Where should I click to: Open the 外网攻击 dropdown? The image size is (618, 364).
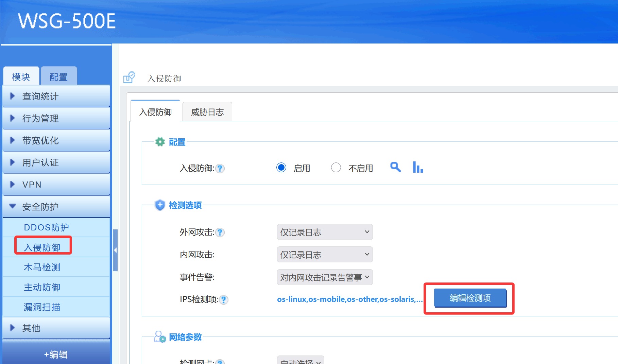[325, 232]
